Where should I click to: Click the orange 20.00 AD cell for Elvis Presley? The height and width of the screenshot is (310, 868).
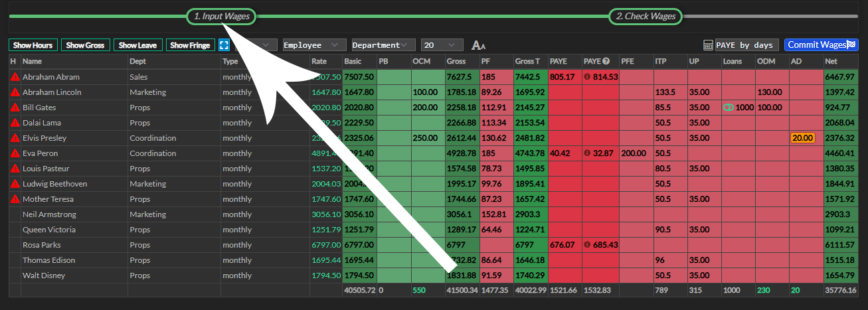click(802, 138)
